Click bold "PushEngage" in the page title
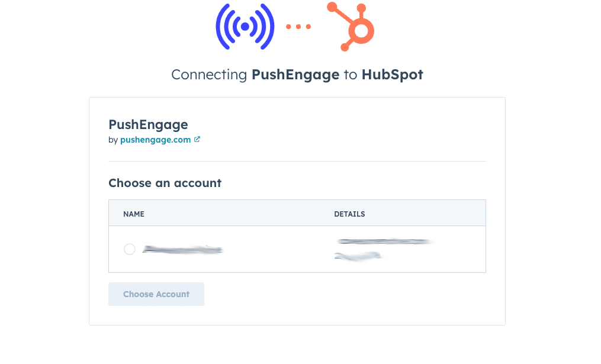Viewport: 601px width, 364px height. (295, 75)
